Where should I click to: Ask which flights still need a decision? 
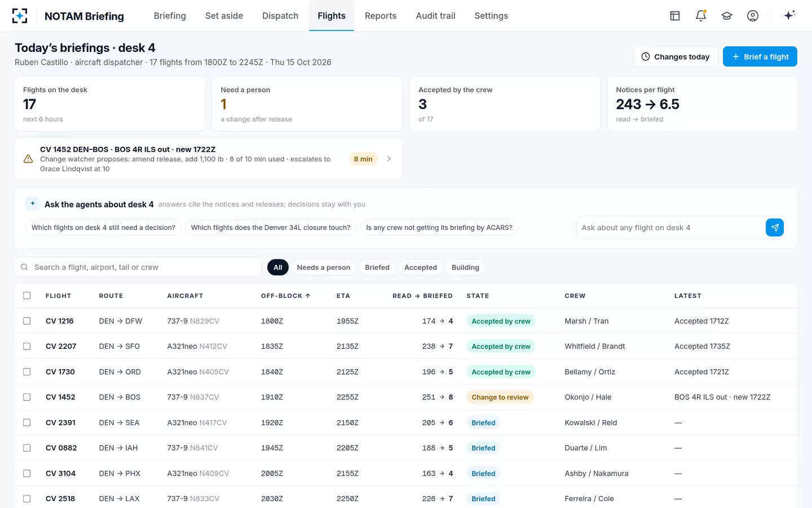pos(103,227)
